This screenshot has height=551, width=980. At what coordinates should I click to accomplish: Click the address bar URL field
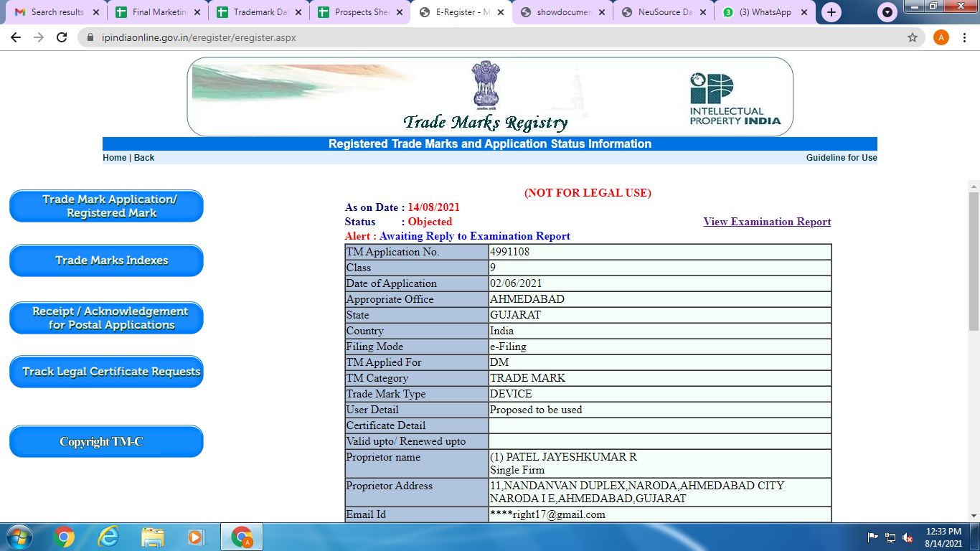pos(466,37)
